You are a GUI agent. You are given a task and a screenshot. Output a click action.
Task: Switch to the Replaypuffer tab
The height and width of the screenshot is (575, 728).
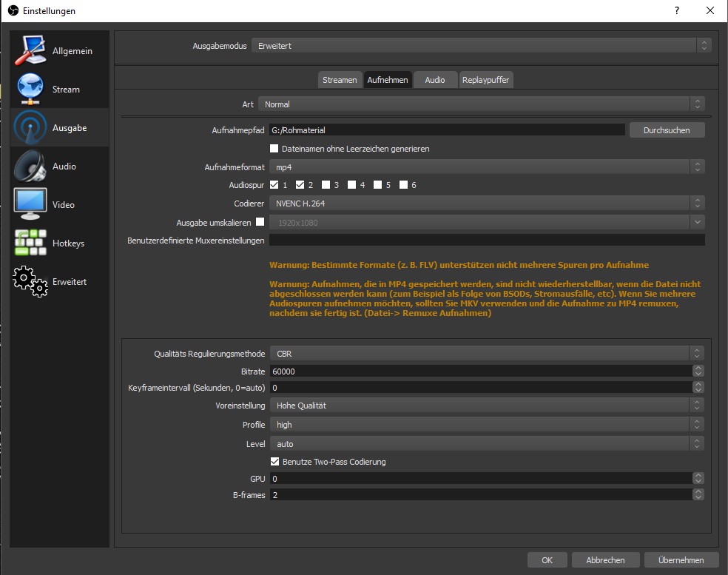(x=485, y=80)
